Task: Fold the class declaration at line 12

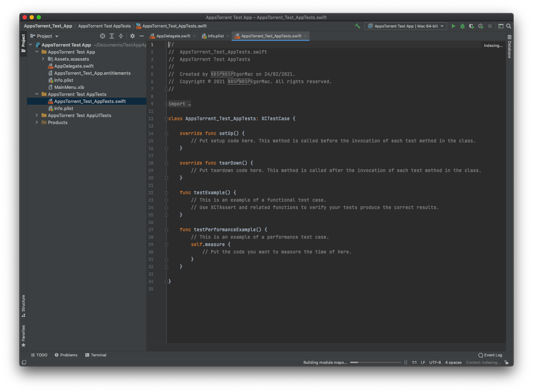Action: click(x=166, y=119)
